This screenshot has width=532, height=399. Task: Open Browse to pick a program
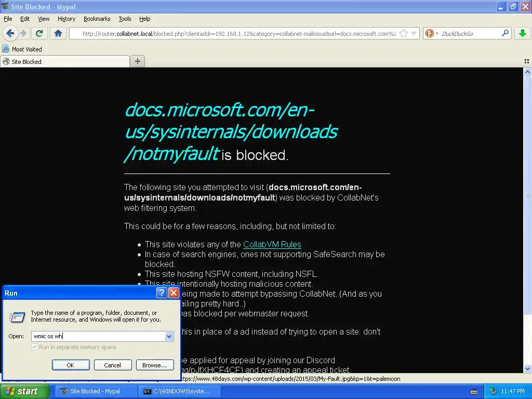pos(155,365)
